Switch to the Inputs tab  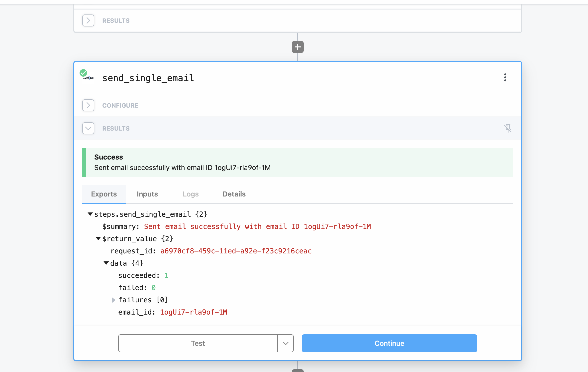(x=147, y=194)
